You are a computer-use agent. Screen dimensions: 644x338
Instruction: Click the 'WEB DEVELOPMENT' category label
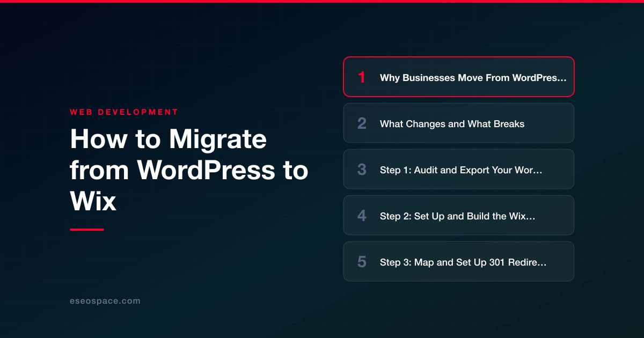124,112
